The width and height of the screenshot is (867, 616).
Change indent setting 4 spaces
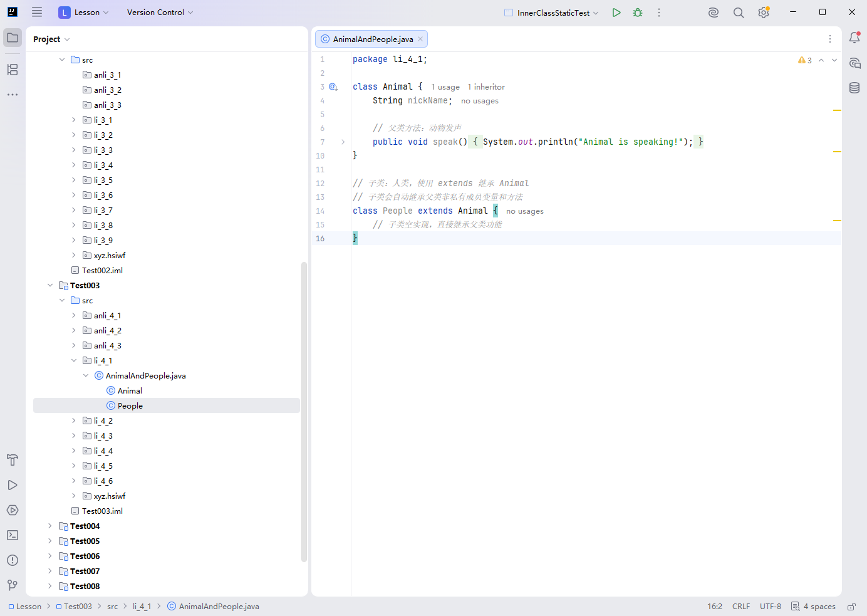pos(813,607)
